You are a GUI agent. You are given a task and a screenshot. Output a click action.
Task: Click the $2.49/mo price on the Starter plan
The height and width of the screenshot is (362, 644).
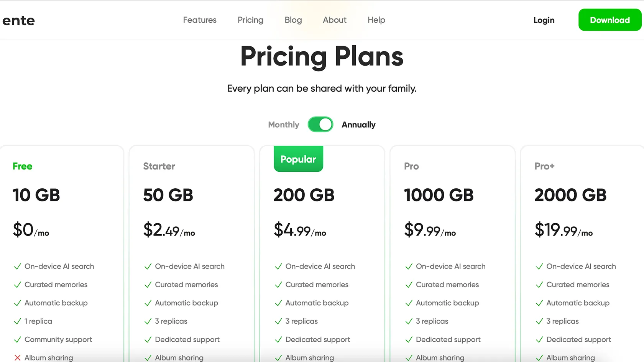click(x=169, y=230)
